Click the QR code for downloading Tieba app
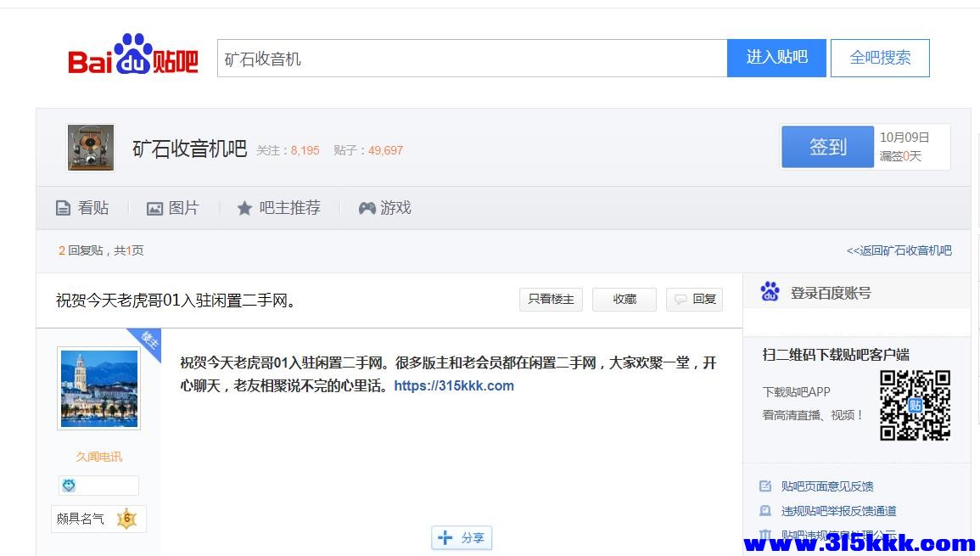This screenshot has height=556, width=980. [915, 406]
